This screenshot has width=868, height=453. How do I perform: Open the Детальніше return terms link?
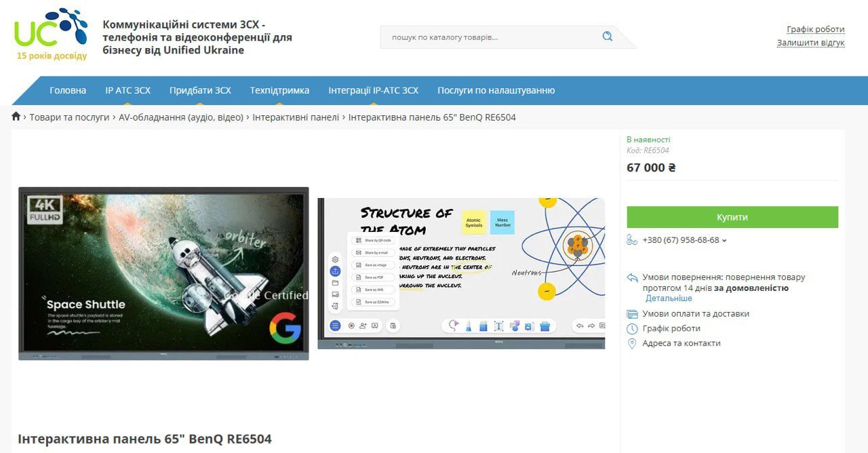point(669,298)
